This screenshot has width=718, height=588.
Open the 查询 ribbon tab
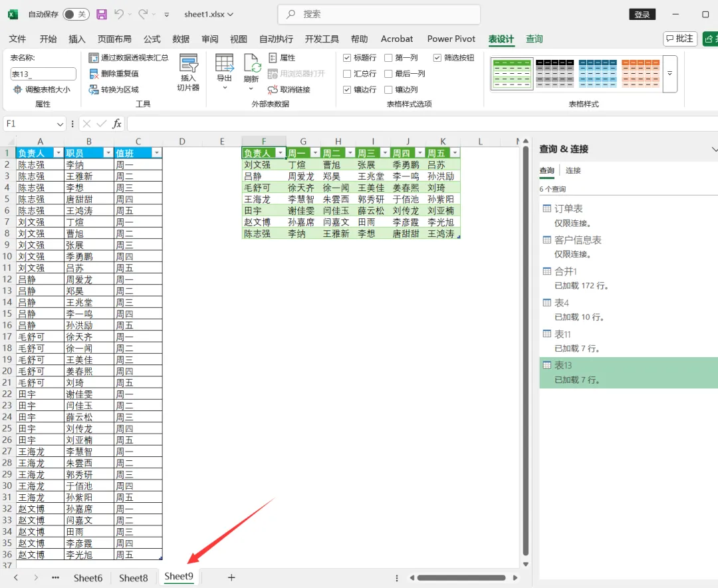pyautogui.click(x=534, y=39)
